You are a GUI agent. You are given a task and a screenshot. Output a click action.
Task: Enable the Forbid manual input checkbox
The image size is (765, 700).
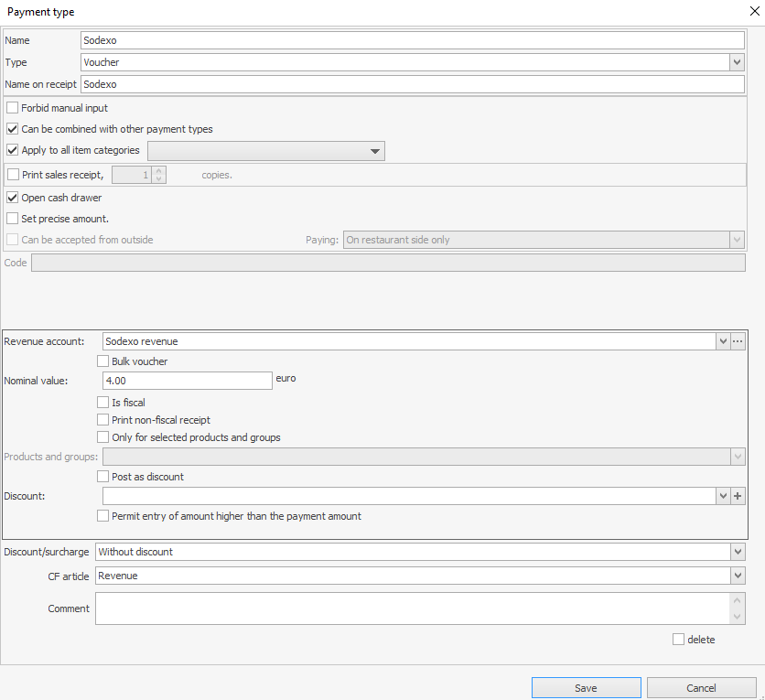(x=13, y=108)
